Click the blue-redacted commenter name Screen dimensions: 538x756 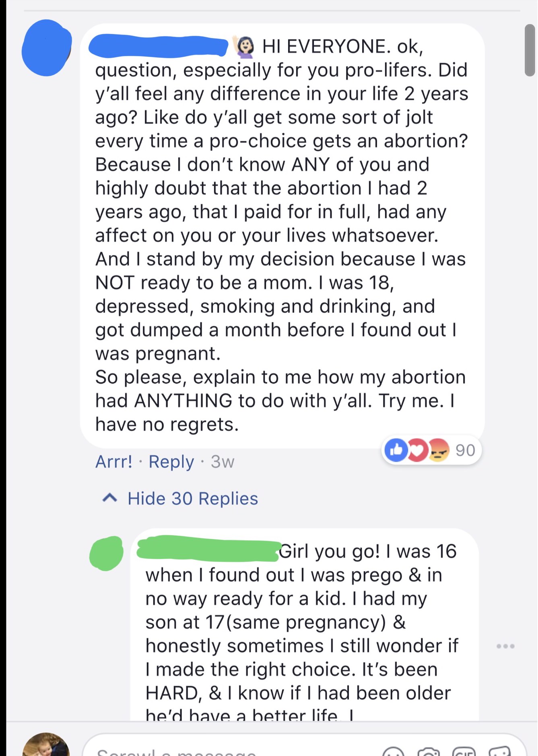[x=159, y=46]
